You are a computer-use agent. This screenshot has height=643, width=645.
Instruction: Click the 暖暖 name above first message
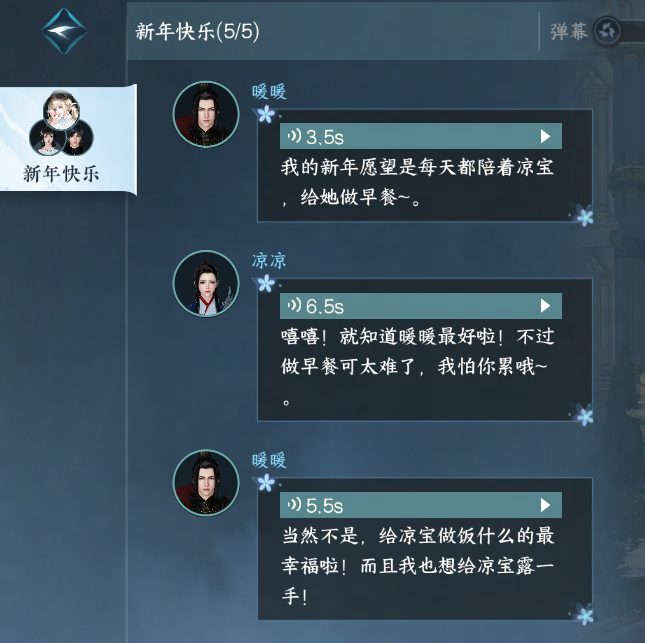[x=269, y=91]
